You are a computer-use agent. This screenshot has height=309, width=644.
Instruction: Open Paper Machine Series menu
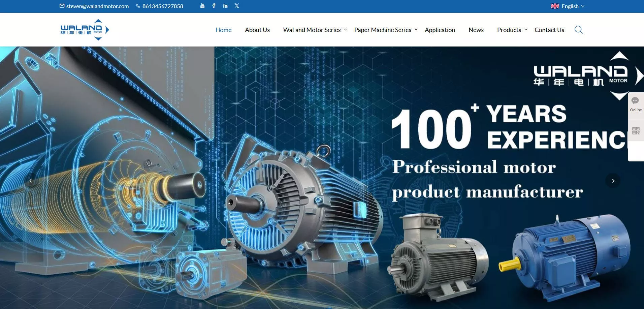(x=383, y=30)
